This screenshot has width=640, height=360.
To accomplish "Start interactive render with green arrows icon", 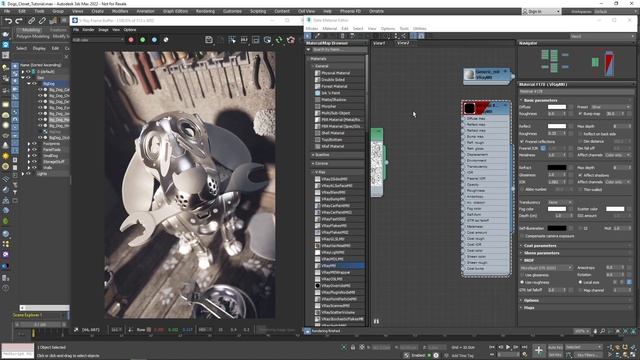I will [x=279, y=40].
